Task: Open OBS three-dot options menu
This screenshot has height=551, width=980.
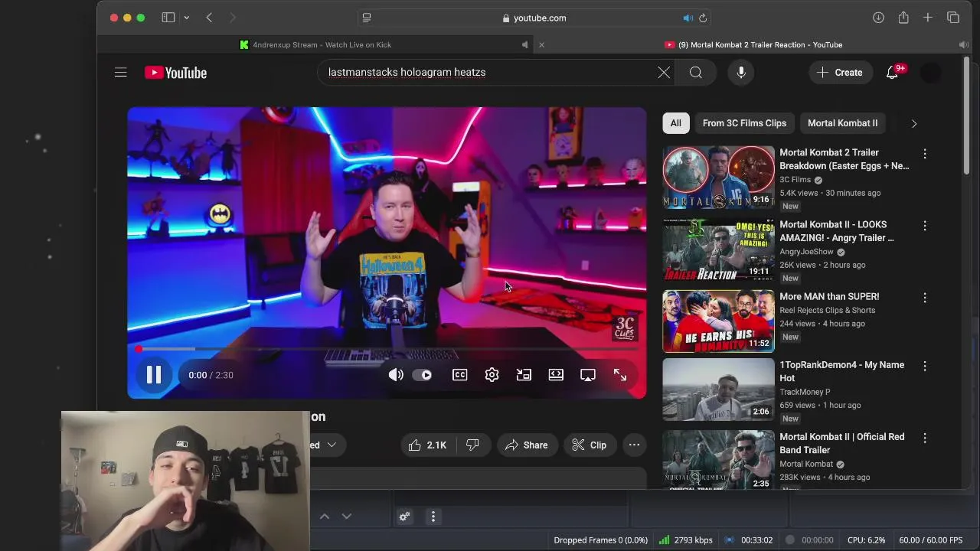Action: click(x=433, y=517)
